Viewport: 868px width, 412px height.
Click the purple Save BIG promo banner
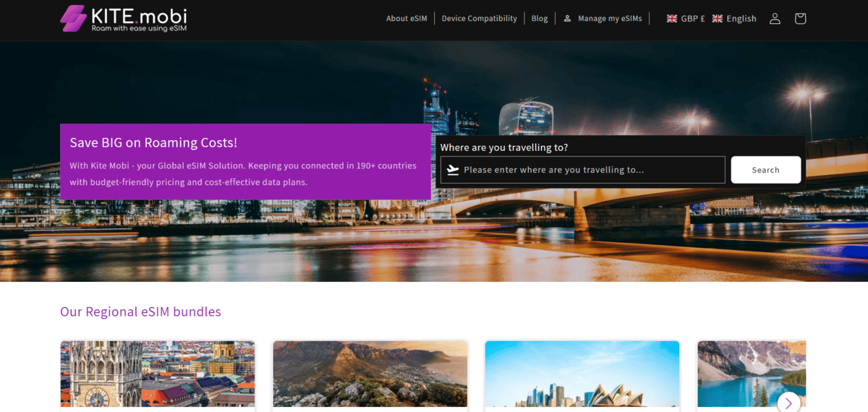pos(245,162)
